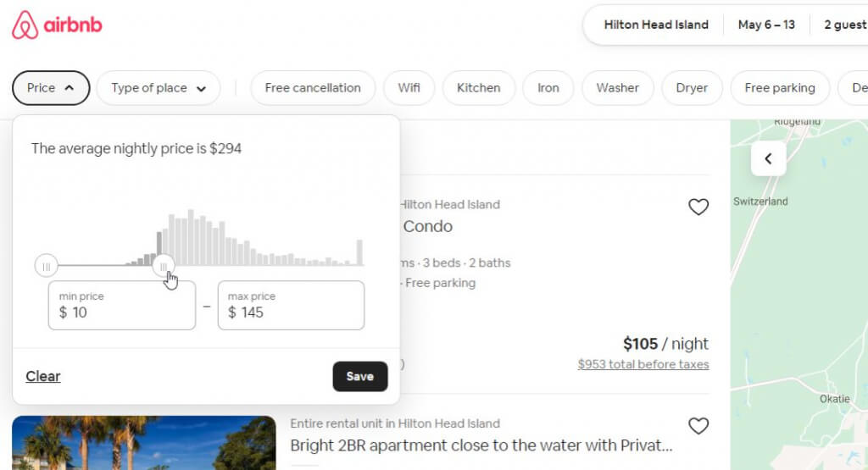Toggle the Kitchen filter chip
This screenshot has height=470, width=868.
point(478,88)
